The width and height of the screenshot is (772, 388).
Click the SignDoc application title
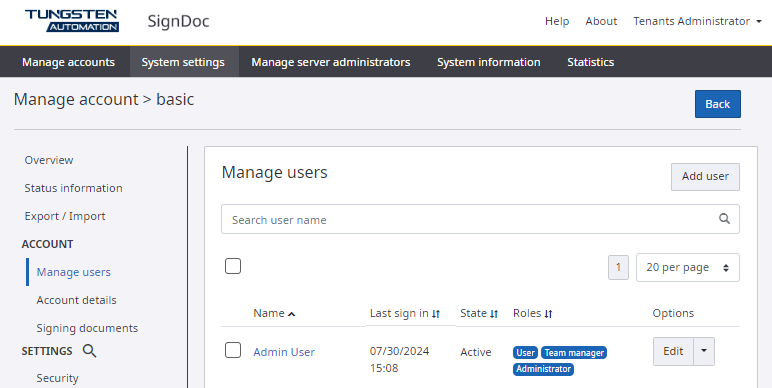click(x=178, y=21)
